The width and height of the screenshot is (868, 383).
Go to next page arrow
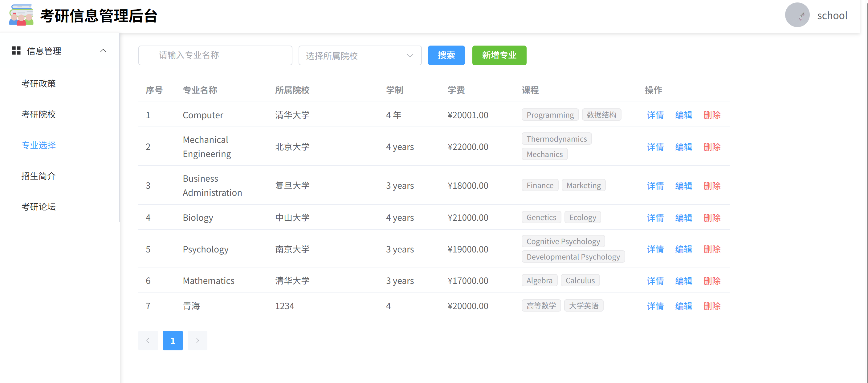pyautogui.click(x=197, y=340)
